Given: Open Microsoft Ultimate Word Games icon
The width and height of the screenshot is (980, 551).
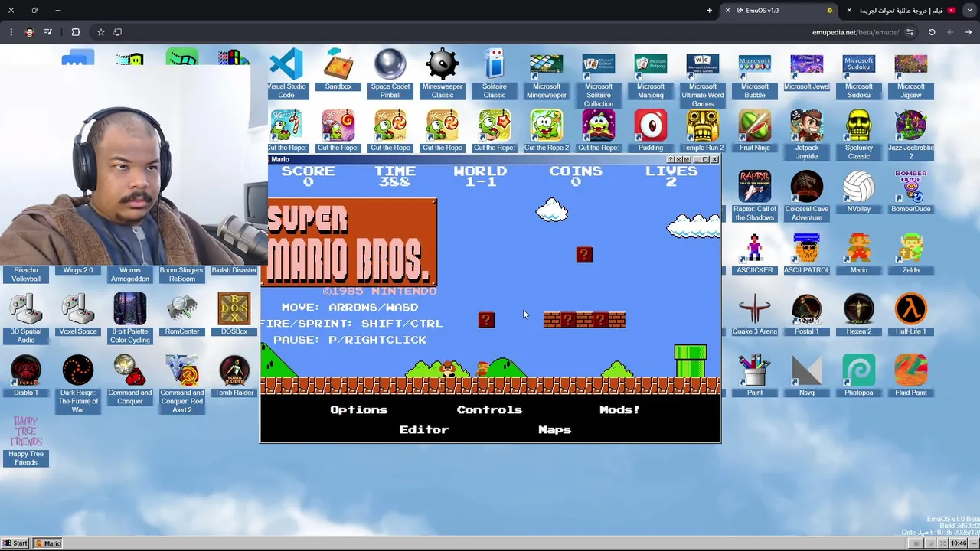Looking at the screenshot, I should (703, 77).
